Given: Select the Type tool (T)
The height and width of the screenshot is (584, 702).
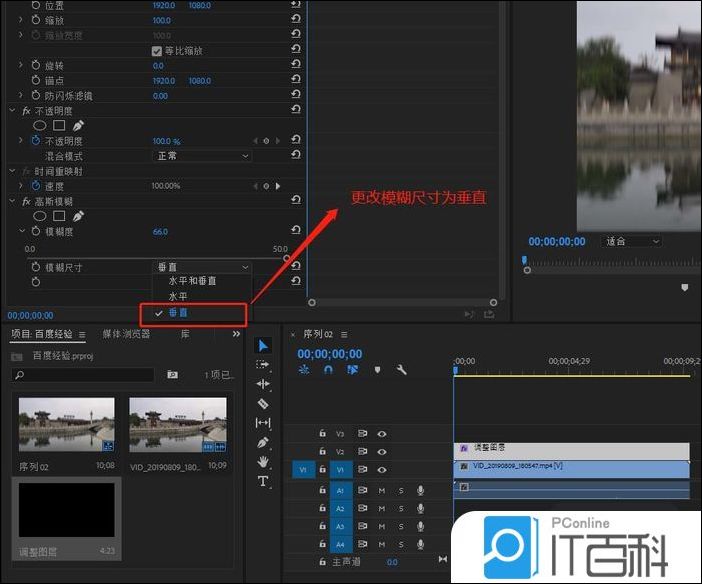Looking at the screenshot, I should [263, 481].
